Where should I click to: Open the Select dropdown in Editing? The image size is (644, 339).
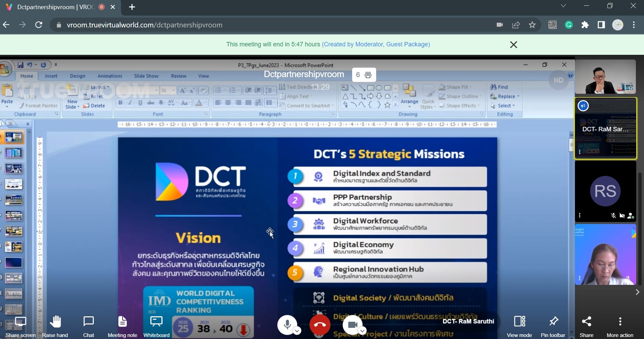502,106
